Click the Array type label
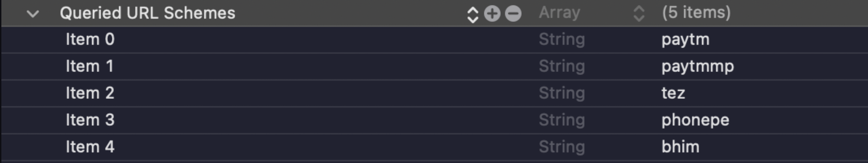Viewport: 868px width, 163px height. [559, 13]
